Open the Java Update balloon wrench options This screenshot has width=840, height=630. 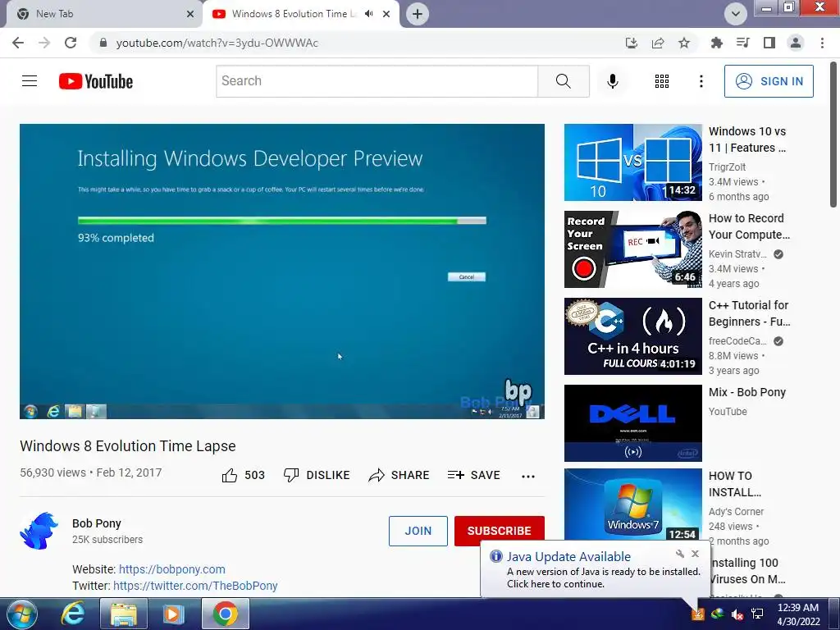[x=680, y=554]
